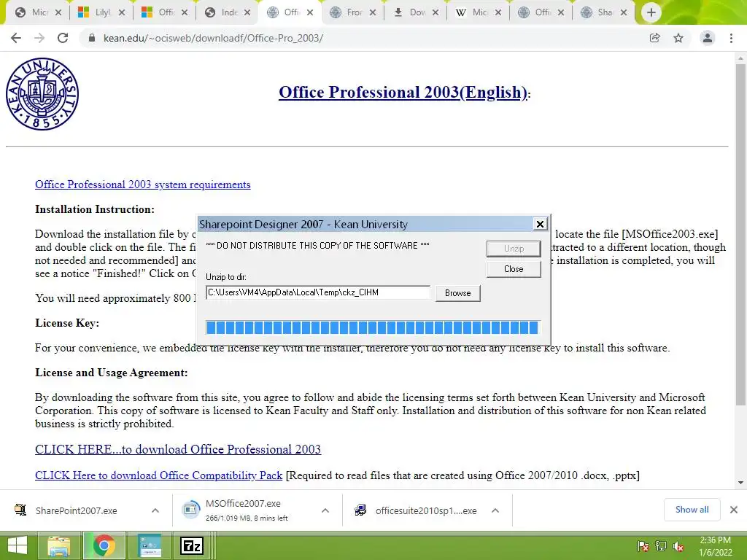Click the Office Professional 2003(English) heading link
747x560 pixels.
click(x=403, y=92)
